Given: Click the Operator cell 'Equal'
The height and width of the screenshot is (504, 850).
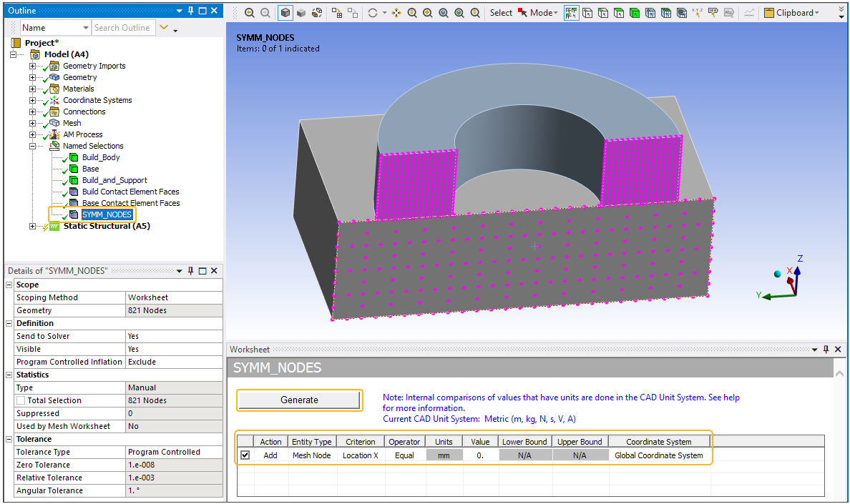Looking at the screenshot, I should point(404,455).
